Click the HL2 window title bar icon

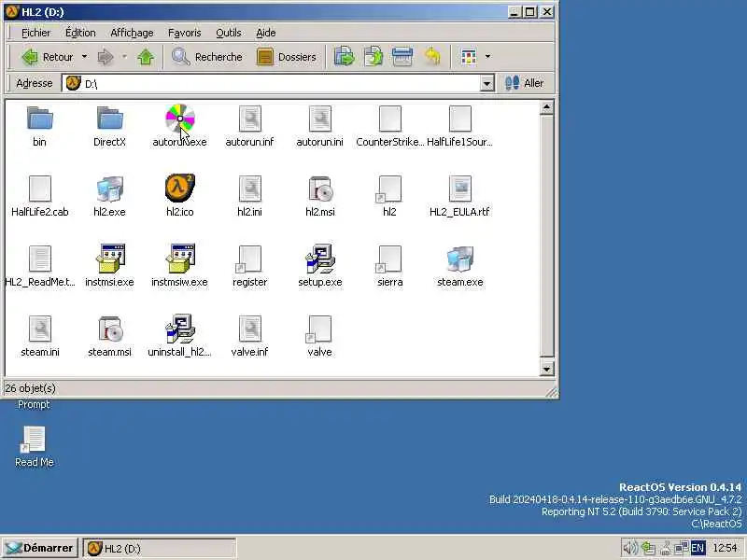coord(11,11)
